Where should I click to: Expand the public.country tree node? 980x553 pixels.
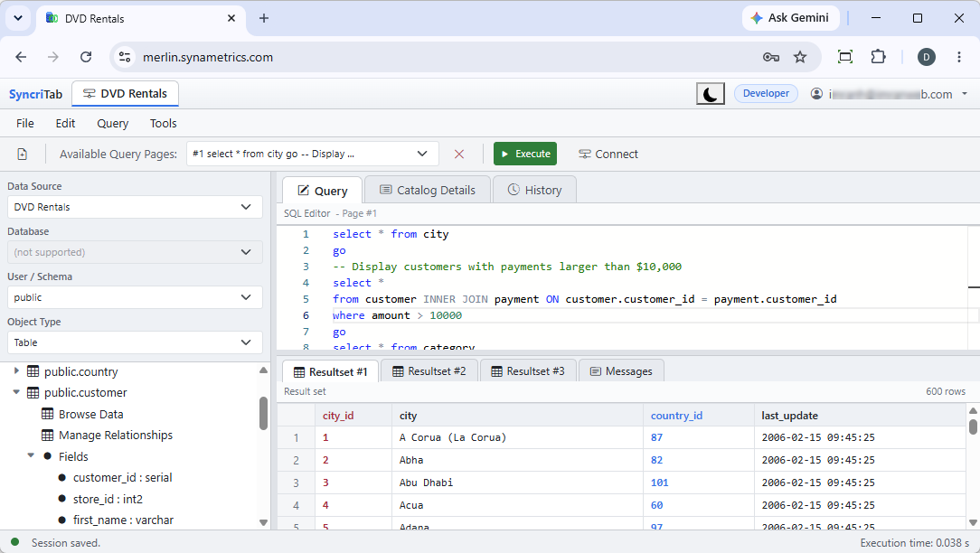tap(16, 371)
